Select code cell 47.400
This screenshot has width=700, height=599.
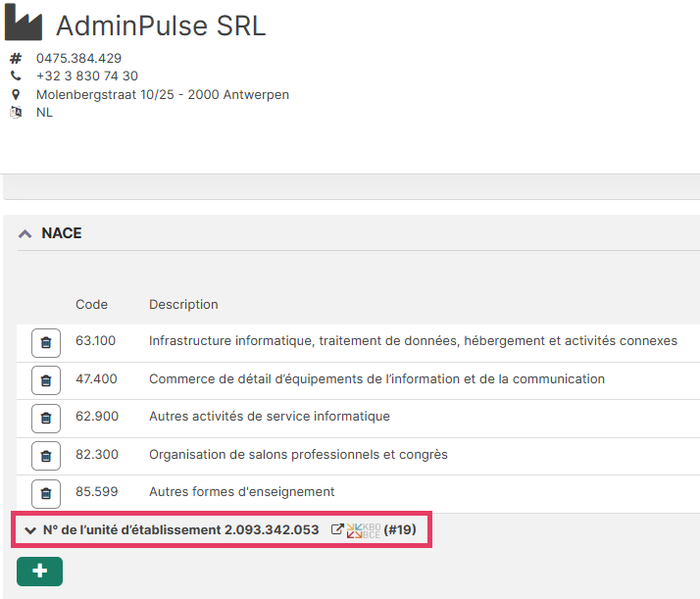click(96, 379)
